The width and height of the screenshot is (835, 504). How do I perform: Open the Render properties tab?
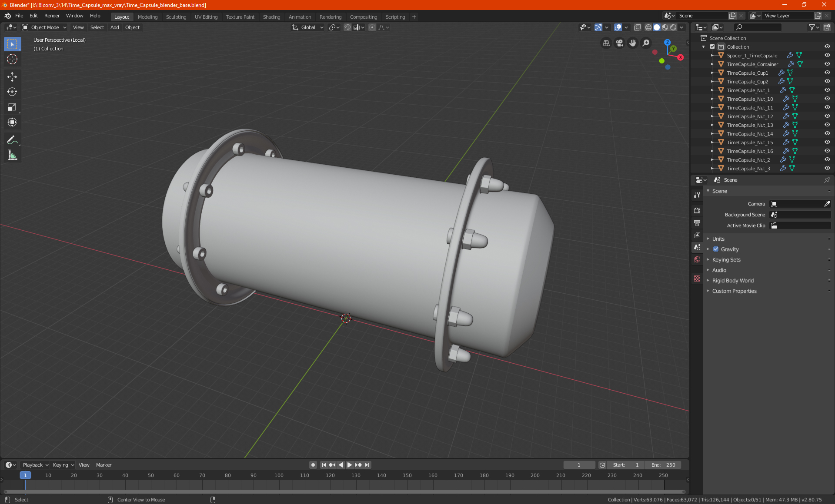(x=697, y=210)
